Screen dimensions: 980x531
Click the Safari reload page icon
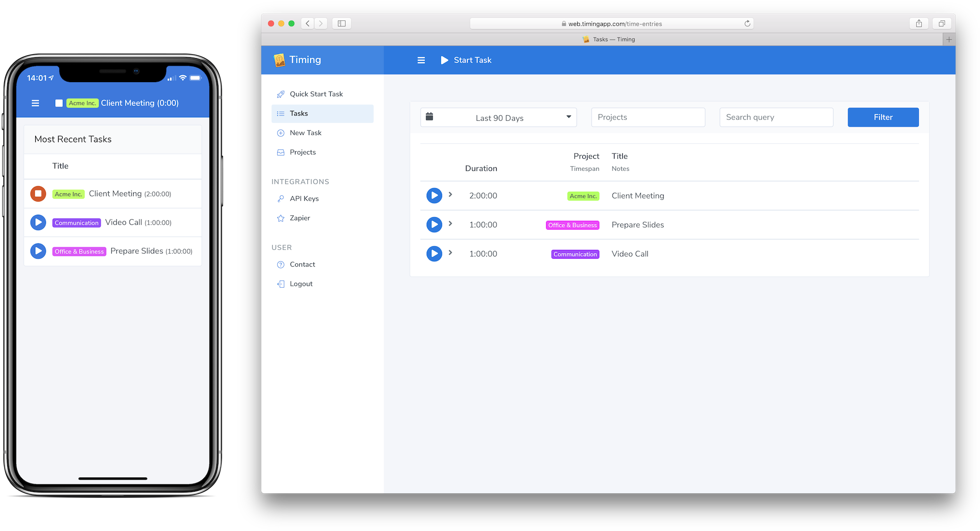pyautogui.click(x=747, y=23)
